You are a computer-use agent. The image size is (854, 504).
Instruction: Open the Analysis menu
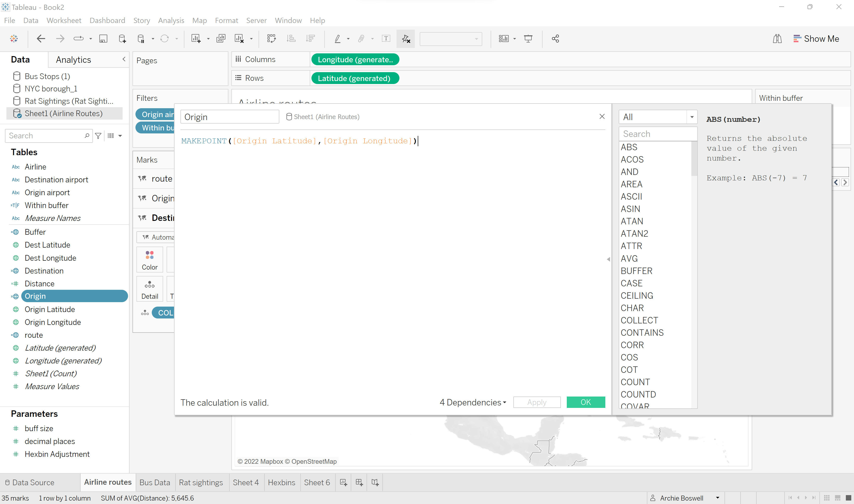pos(171,20)
